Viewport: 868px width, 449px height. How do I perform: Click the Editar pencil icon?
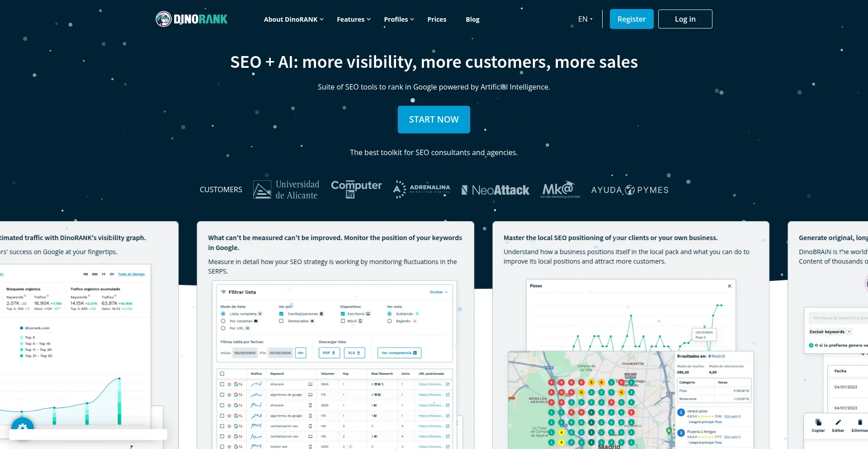point(838,423)
